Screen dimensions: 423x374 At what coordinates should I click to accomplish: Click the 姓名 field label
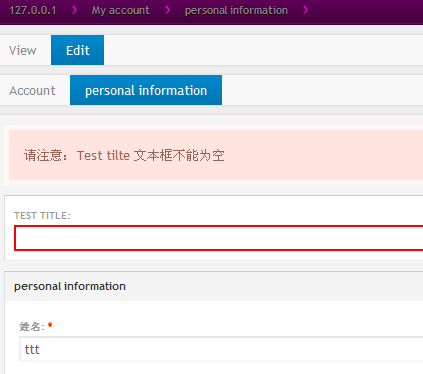(x=32, y=326)
